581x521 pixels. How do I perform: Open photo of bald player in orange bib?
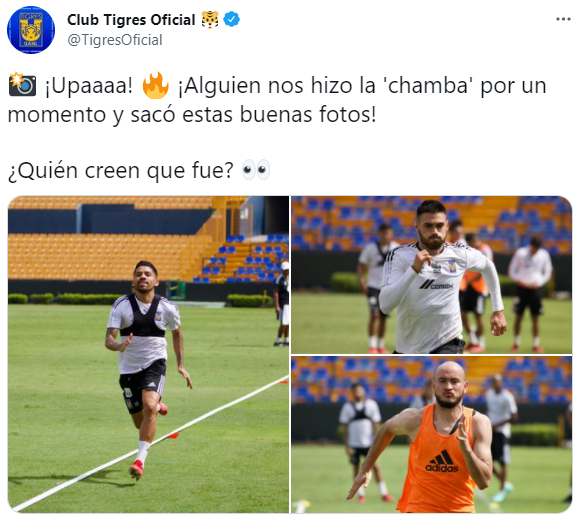click(x=431, y=435)
